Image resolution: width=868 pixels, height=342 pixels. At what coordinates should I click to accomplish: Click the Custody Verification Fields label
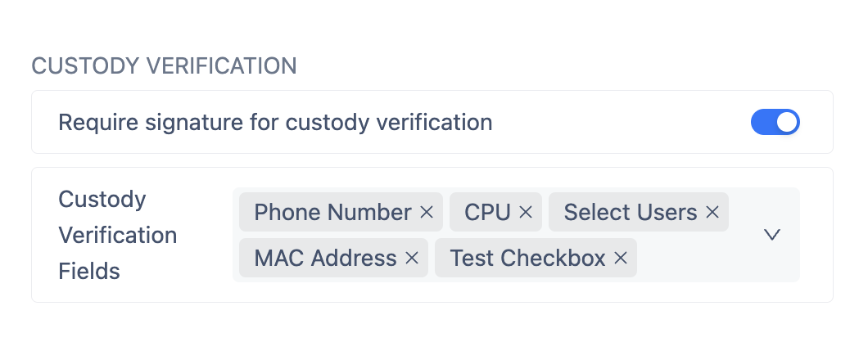(x=117, y=235)
